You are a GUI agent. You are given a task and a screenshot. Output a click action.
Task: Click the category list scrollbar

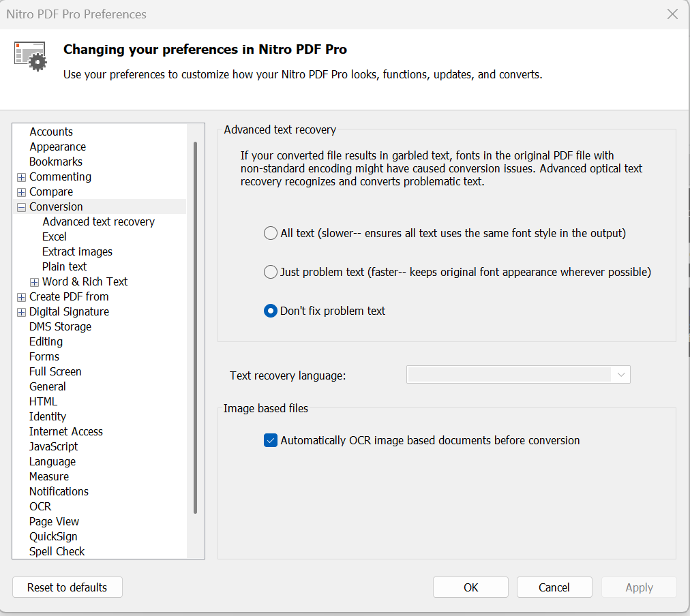196,328
